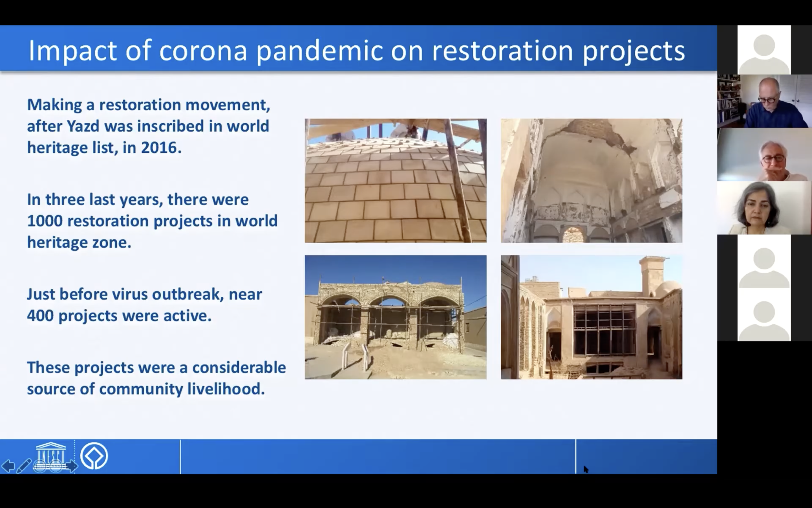Select the white-haired man with glasses video
812x508 pixels.
[x=764, y=155]
